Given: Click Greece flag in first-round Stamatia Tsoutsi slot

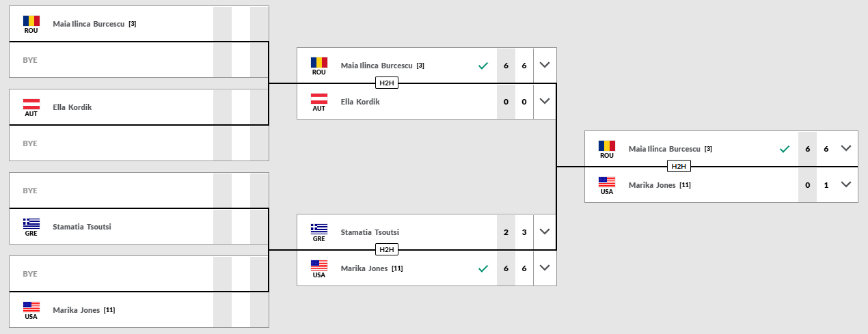Looking at the screenshot, I should 31,223.
